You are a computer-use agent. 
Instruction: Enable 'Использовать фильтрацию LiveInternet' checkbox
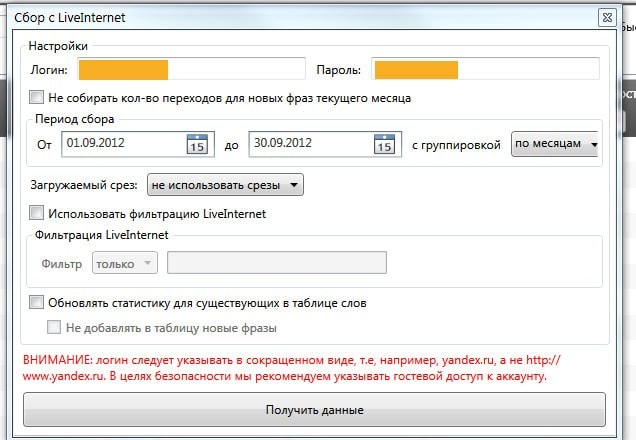[37, 213]
